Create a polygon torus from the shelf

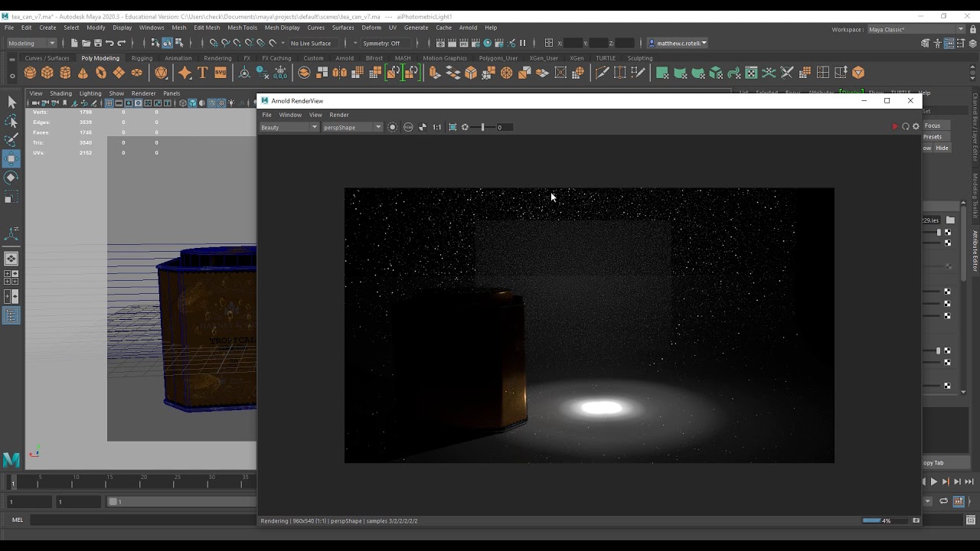(100, 73)
